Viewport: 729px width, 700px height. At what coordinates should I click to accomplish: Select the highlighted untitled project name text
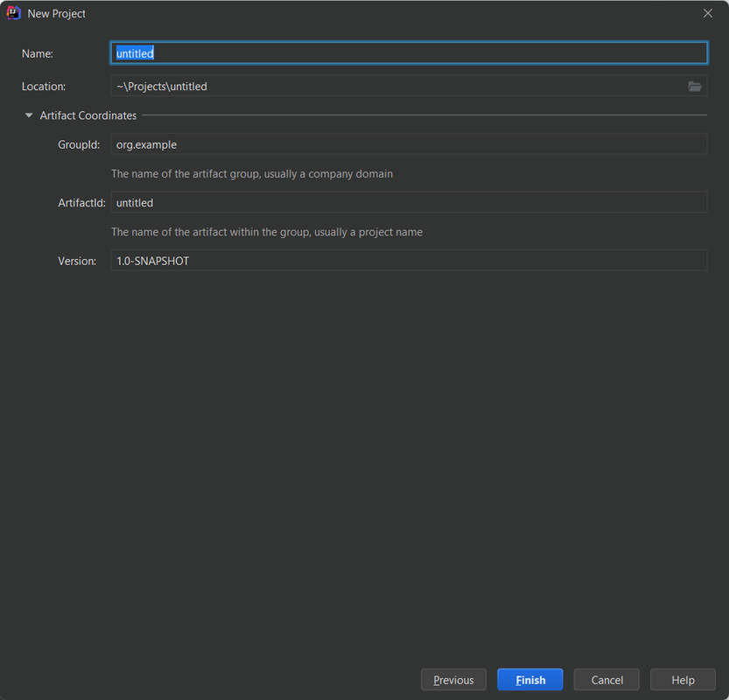pyautogui.click(x=134, y=52)
